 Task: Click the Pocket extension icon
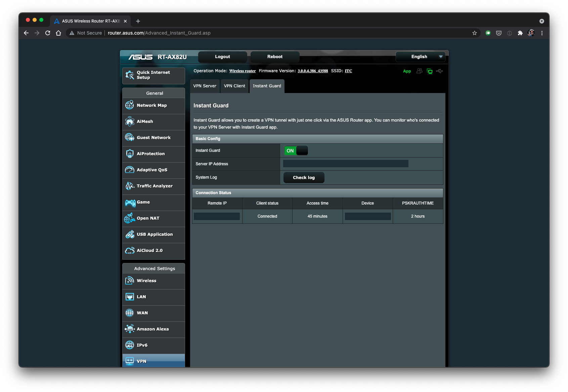click(499, 33)
